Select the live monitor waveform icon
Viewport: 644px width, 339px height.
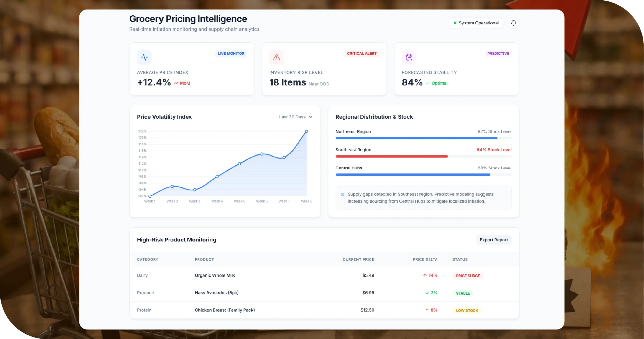144,57
